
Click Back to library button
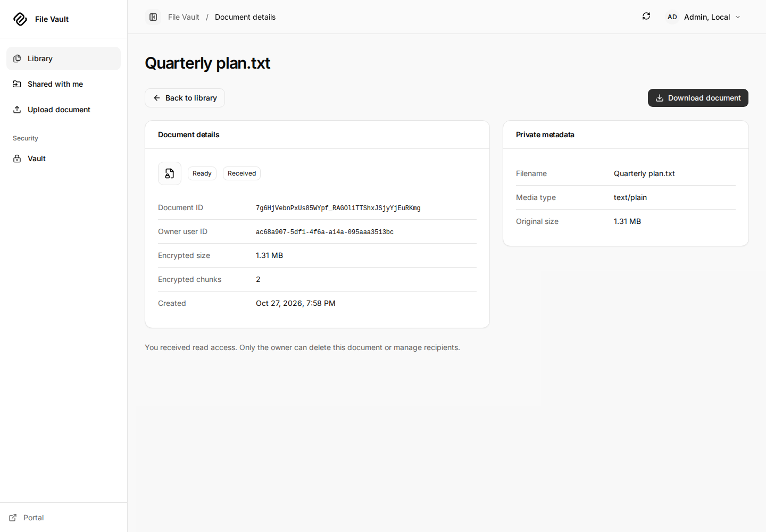tap(185, 98)
